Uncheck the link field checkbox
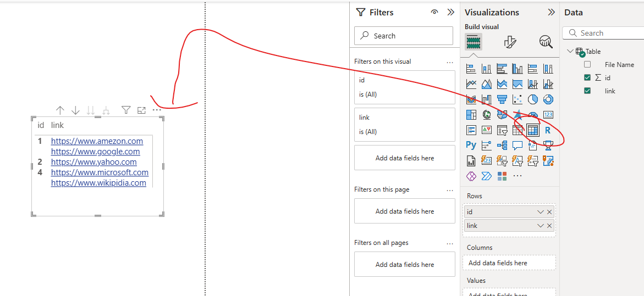Screen dimensions: 644x296 click(587, 91)
